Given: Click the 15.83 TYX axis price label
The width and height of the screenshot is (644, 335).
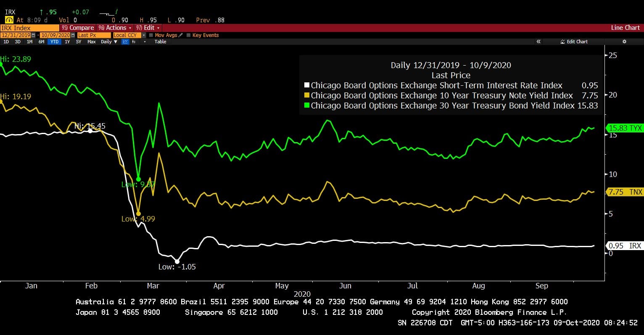Looking at the screenshot, I should 625,128.
